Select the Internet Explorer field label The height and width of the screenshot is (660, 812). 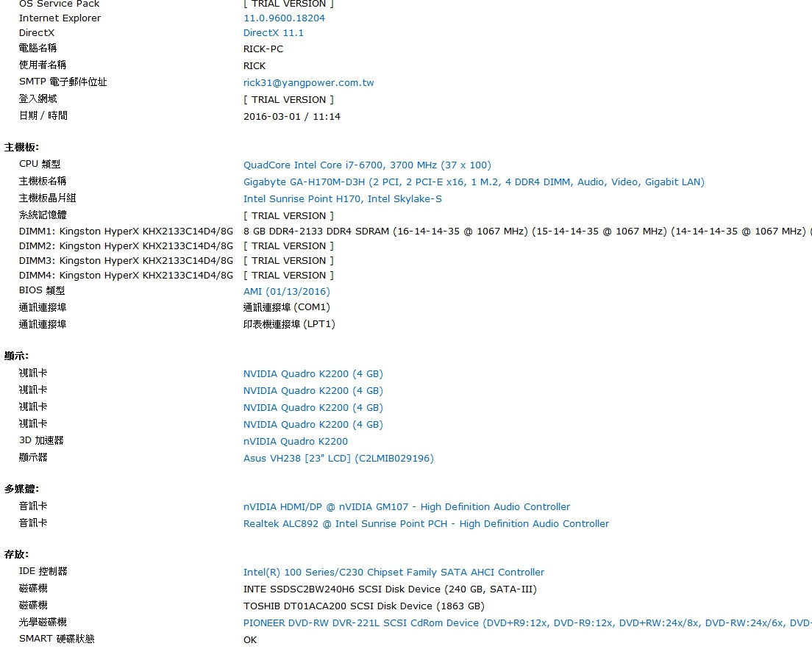pyautogui.click(x=60, y=18)
